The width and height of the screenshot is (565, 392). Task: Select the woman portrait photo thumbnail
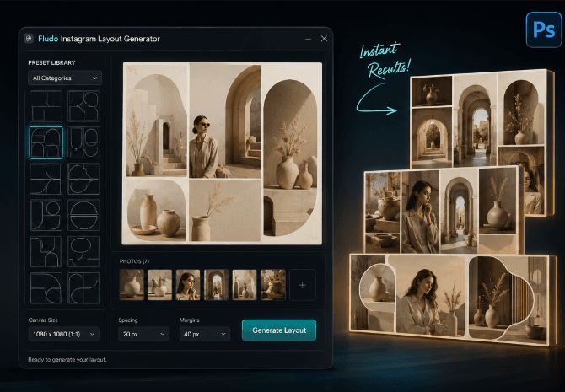point(188,285)
